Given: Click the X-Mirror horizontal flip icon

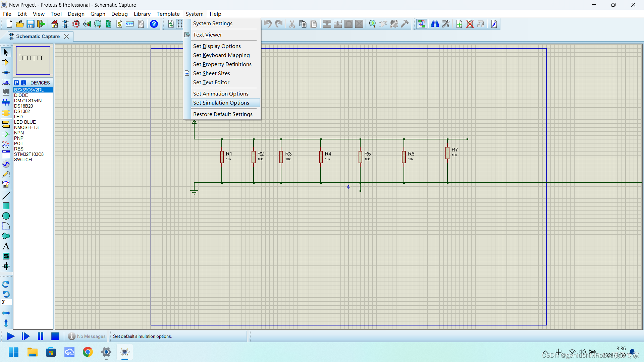Looking at the screenshot, I should coord(6,313).
